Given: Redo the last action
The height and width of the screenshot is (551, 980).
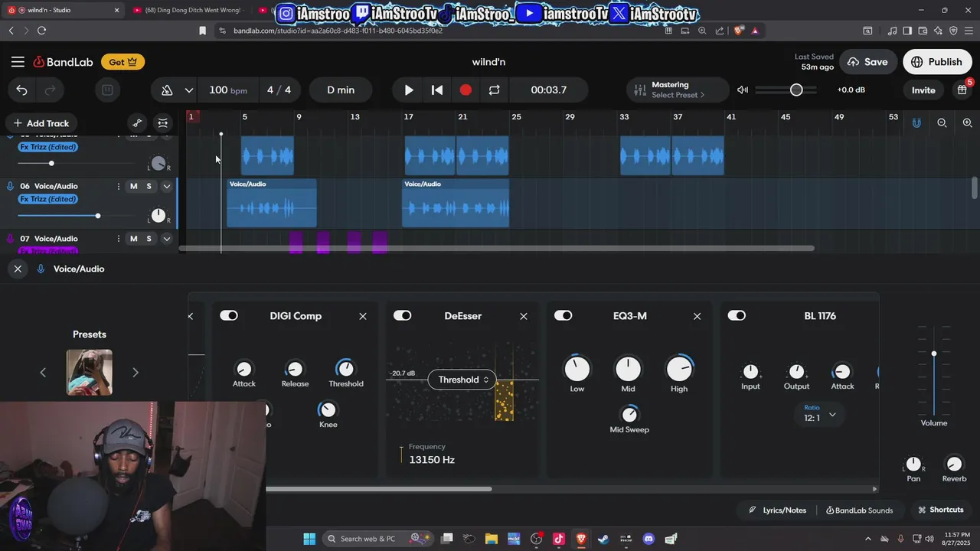Looking at the screenshot, I should coord(50,90).
